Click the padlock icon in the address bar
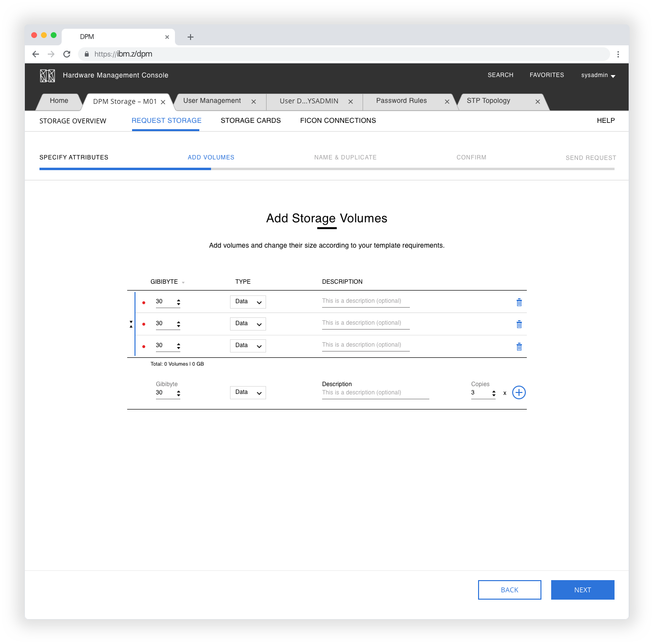 point(87,54)
